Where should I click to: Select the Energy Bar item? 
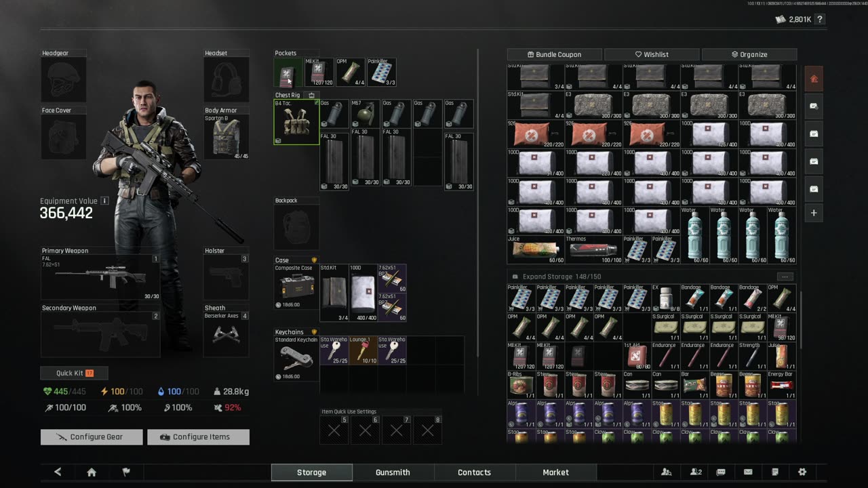[781, 386]
